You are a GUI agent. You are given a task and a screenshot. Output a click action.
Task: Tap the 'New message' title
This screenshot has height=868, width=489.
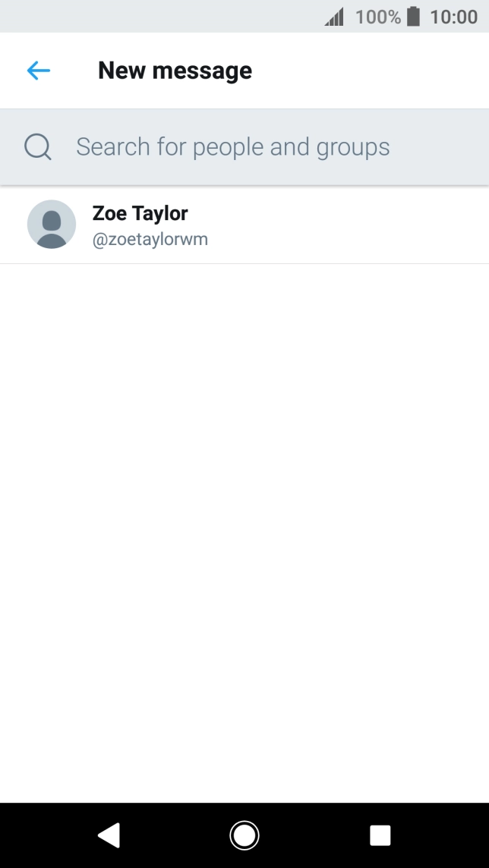point(175,71)
